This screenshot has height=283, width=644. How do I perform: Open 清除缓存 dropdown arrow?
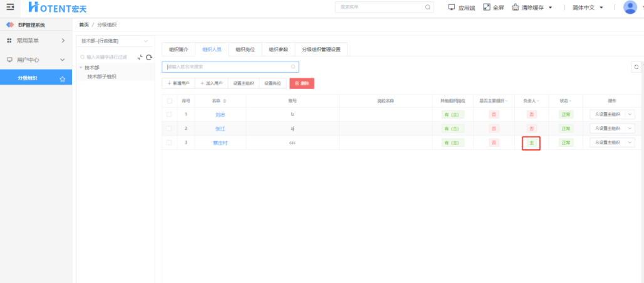[x=551, y=8]
